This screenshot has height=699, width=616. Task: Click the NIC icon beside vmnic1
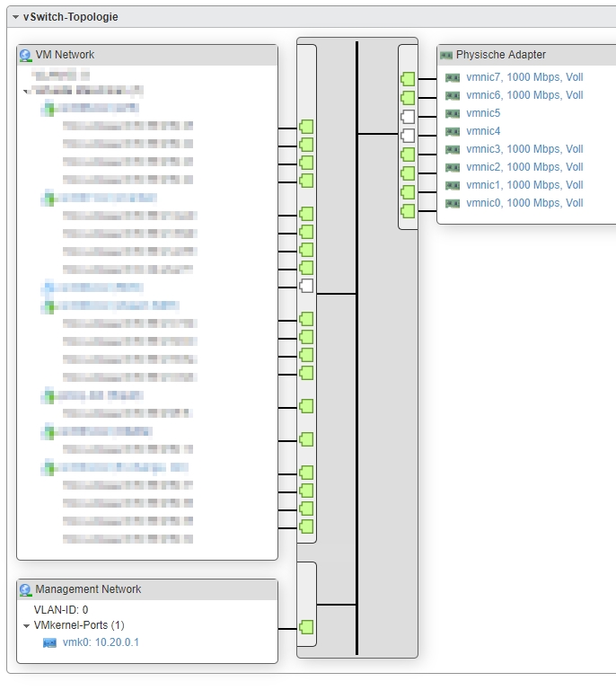pos(453,185)
